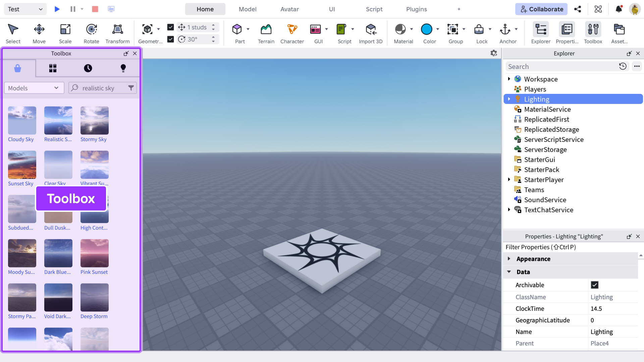Start playtest with blue Play icon
Image resolution: width=644 pixels, height=362 pixels.
tap(57, 9)
